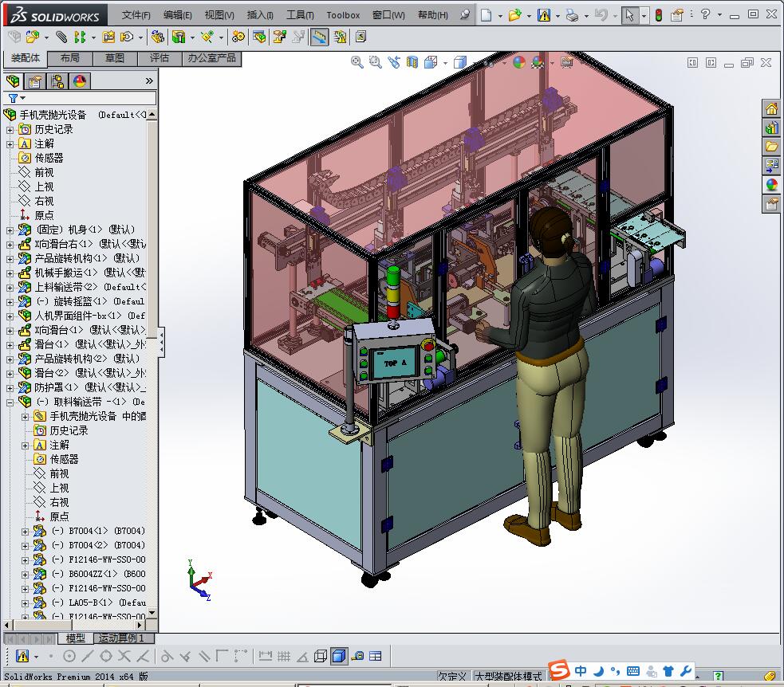Activate the Section View tool
The height and width of the screenshot is (687, 784).
click(x=412, y=62)
